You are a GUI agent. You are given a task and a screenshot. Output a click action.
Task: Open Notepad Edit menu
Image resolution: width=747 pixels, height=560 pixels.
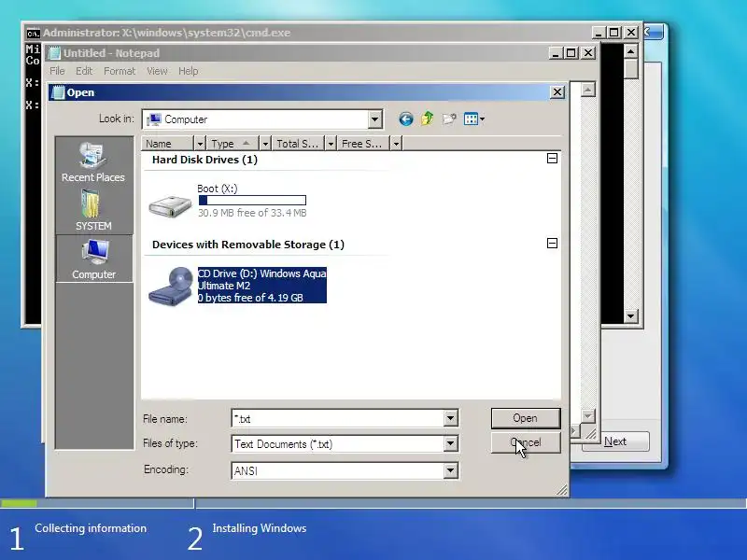[84, 71]
